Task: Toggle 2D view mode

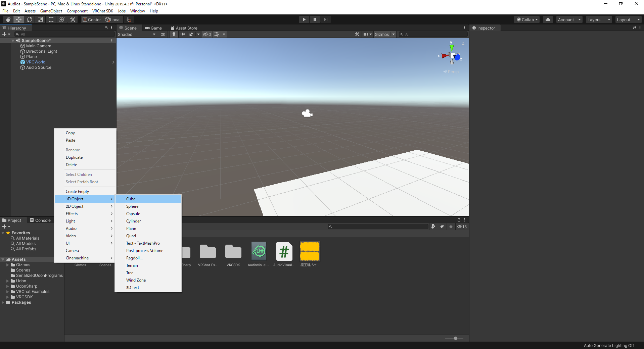Action: click(x=163, y=34)
